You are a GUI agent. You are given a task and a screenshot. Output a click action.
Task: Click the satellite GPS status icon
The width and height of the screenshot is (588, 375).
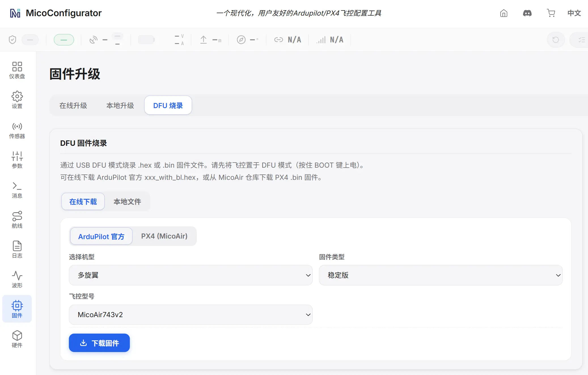pyautogui.click(x=93, y=40)
